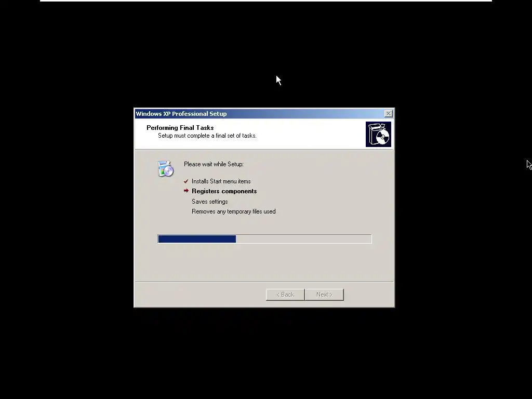Click the 'Saves settings' line
The height and width of the screenshot is (399, 532).
[x=210, y=202]
